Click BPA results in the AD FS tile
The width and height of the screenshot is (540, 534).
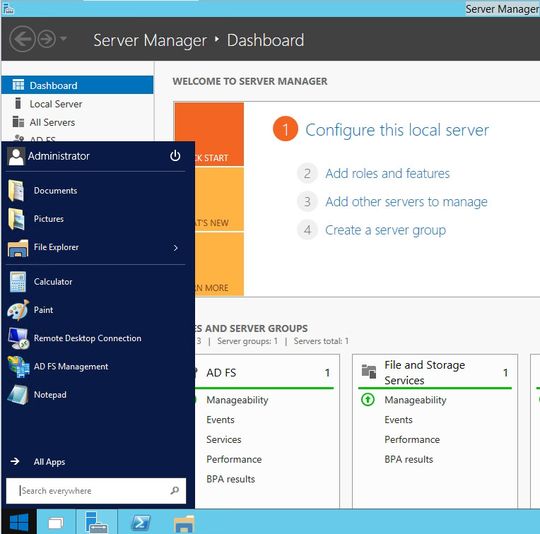[231, 479]
